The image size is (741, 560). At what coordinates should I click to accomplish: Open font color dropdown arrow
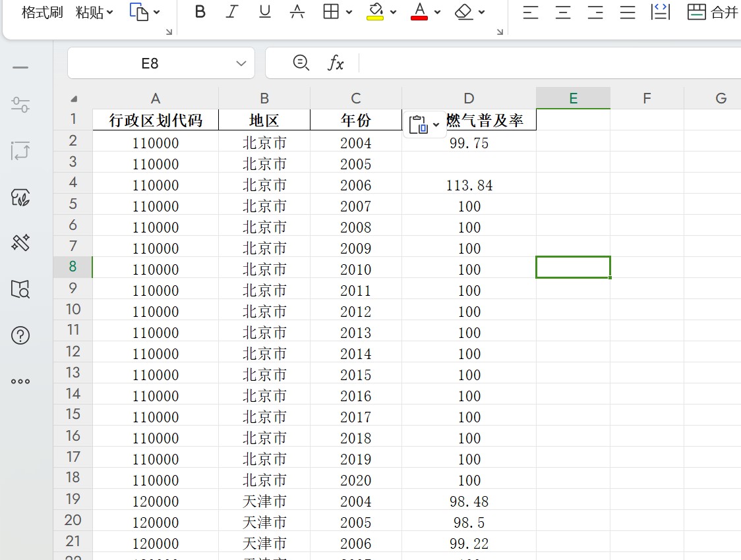coord(437,13)
